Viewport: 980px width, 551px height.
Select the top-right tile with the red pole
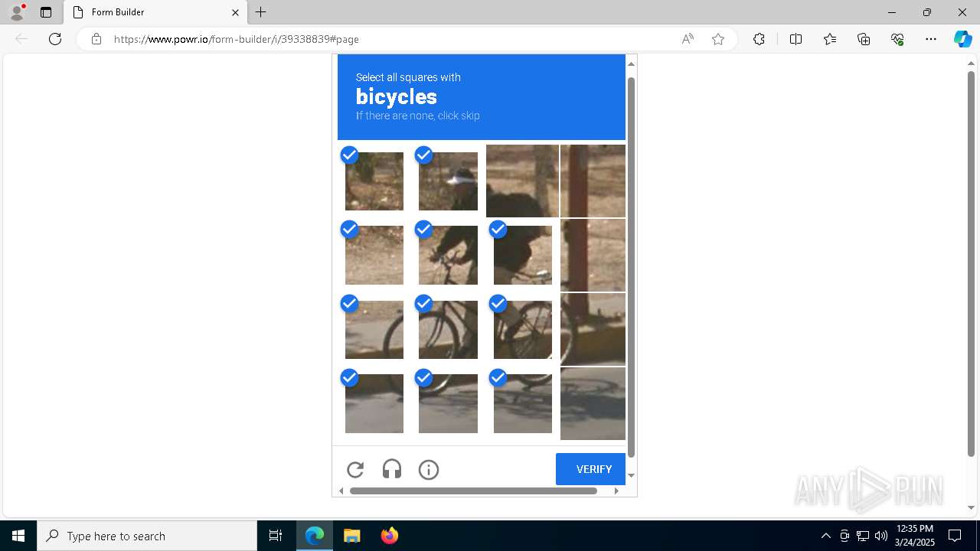pos(593,181)
